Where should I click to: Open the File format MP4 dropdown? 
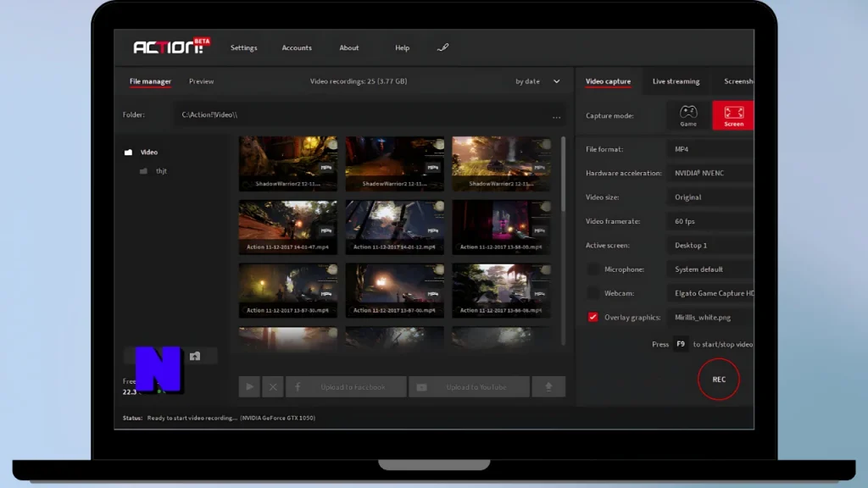pos(711,149)
